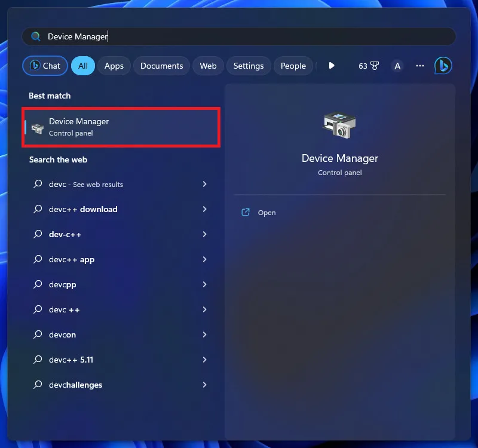The width and height of the screenshot is (478, 448).
Task: Expand the 'devc ++' chevron
Action: click(204, 309)
